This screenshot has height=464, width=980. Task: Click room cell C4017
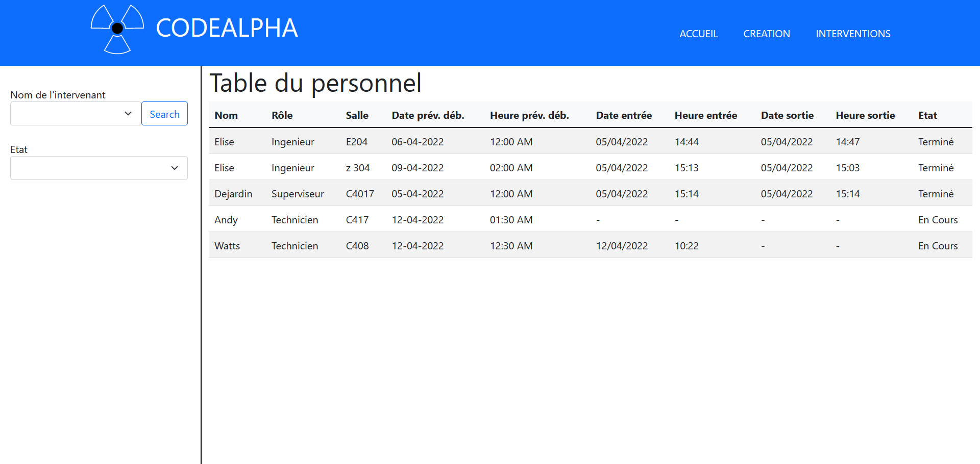[x=360, y=194]
